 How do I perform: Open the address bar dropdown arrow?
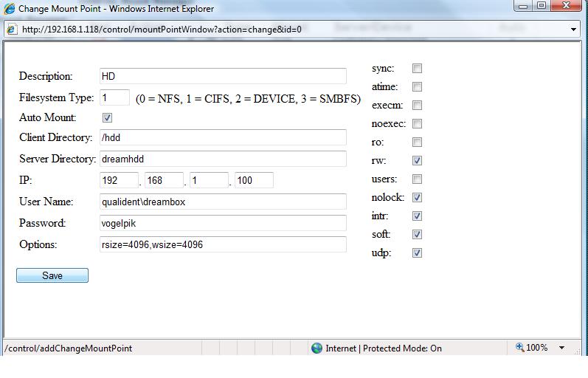point(573,30)
